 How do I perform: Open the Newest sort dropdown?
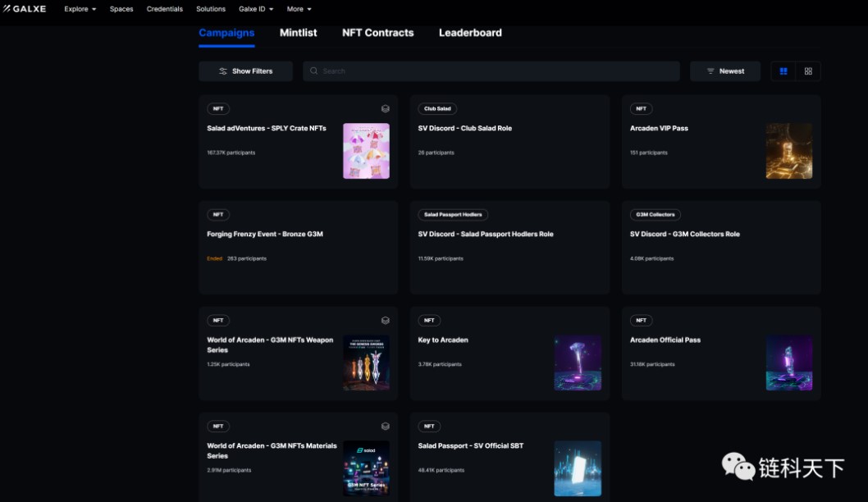click(725, 71)
